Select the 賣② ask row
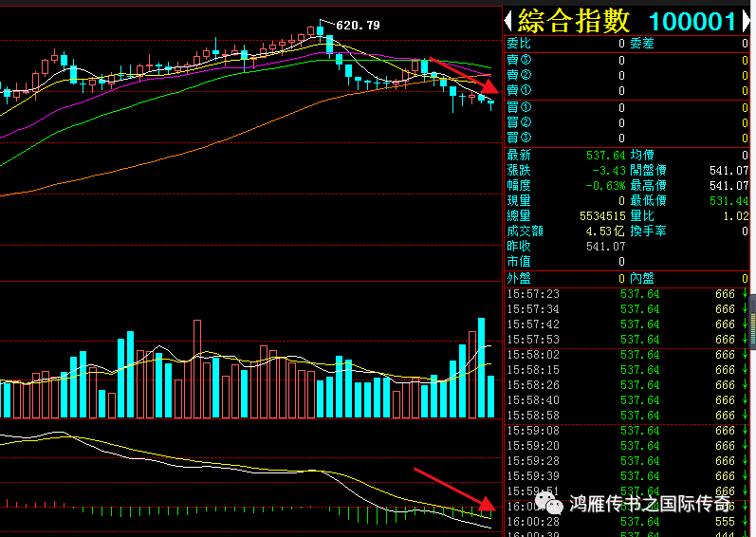The image size is (756, 537). 627,75
